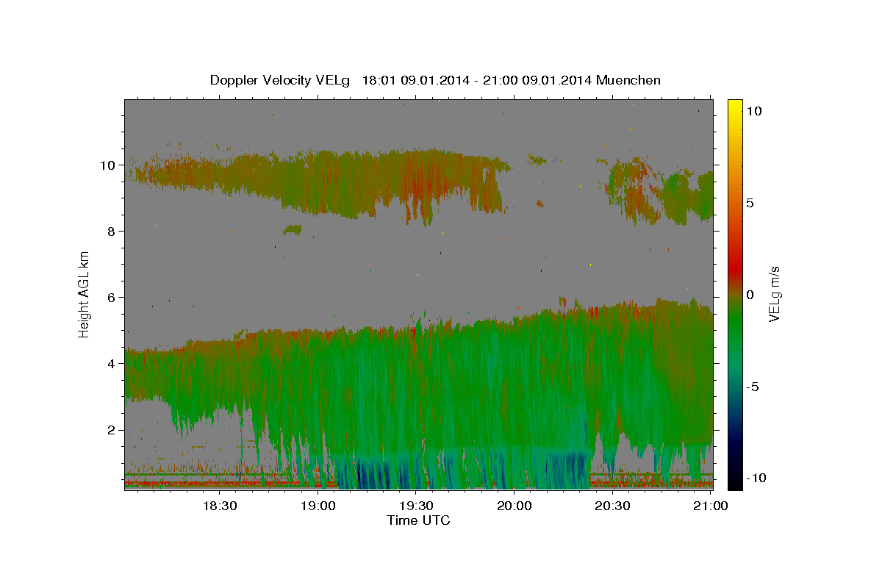
Task: Click the 'Time UTC' axis title
Action: 418,520
